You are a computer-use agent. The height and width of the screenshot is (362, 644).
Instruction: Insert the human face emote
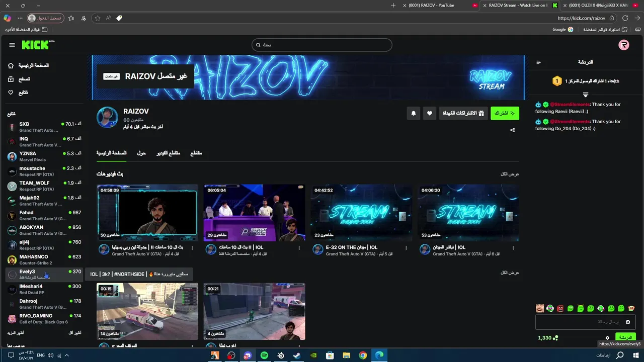(540, 308)
